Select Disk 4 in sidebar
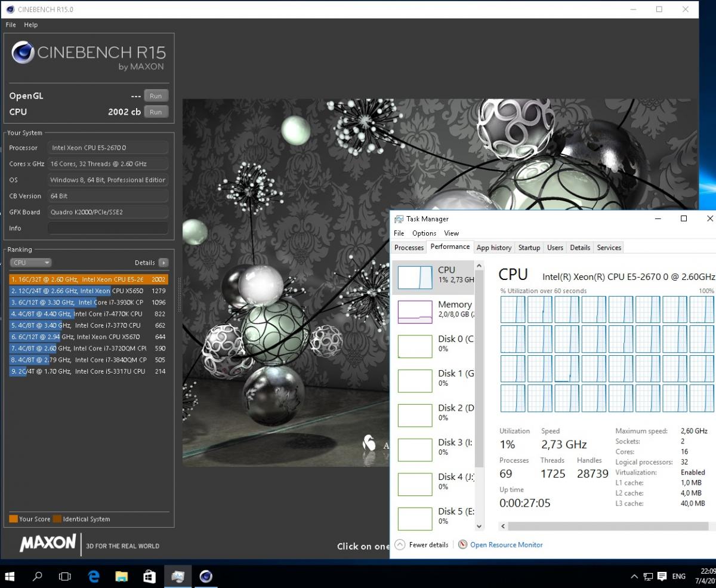The width and height of the screenshot is (716, 588). 434,484
